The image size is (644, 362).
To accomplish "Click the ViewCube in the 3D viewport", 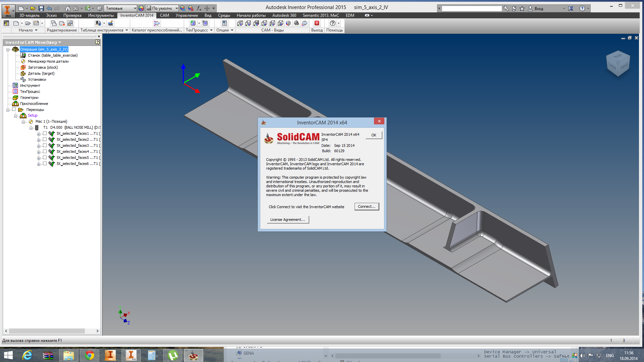I will point(618,63).
